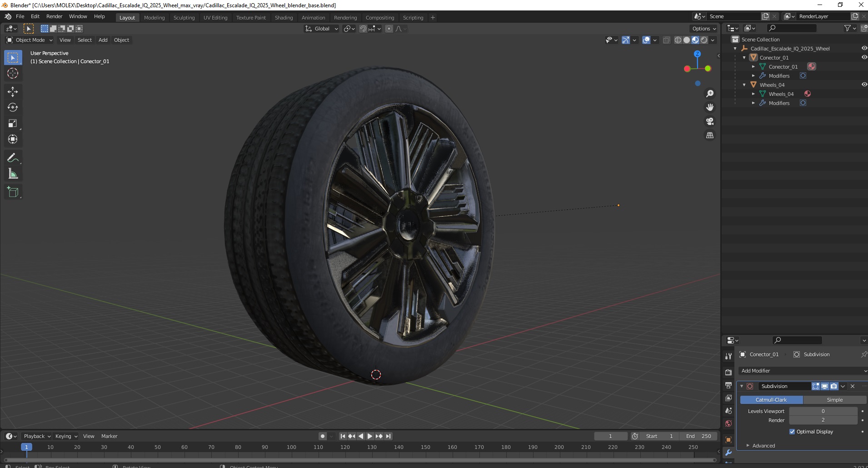Select the Simple subdivision type
The height and width of the screenshot is (468, 868).
click(x=835, y=400)
